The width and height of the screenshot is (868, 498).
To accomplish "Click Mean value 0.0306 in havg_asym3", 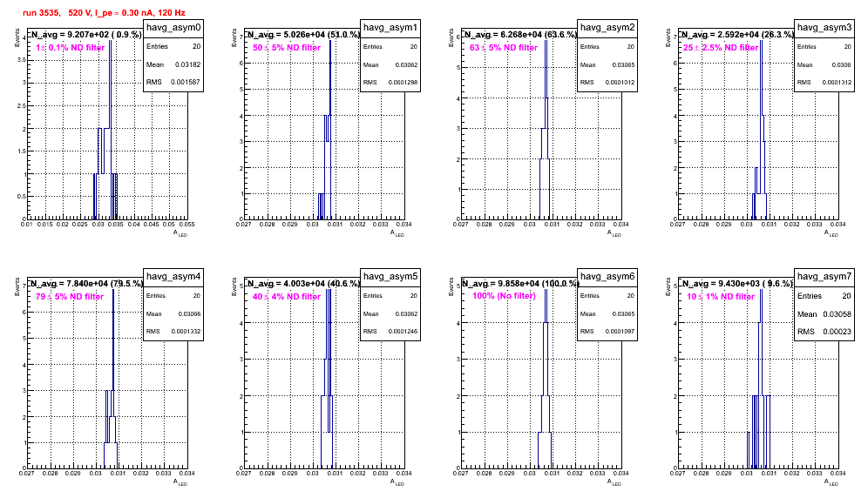I will [x=842, y=64].
